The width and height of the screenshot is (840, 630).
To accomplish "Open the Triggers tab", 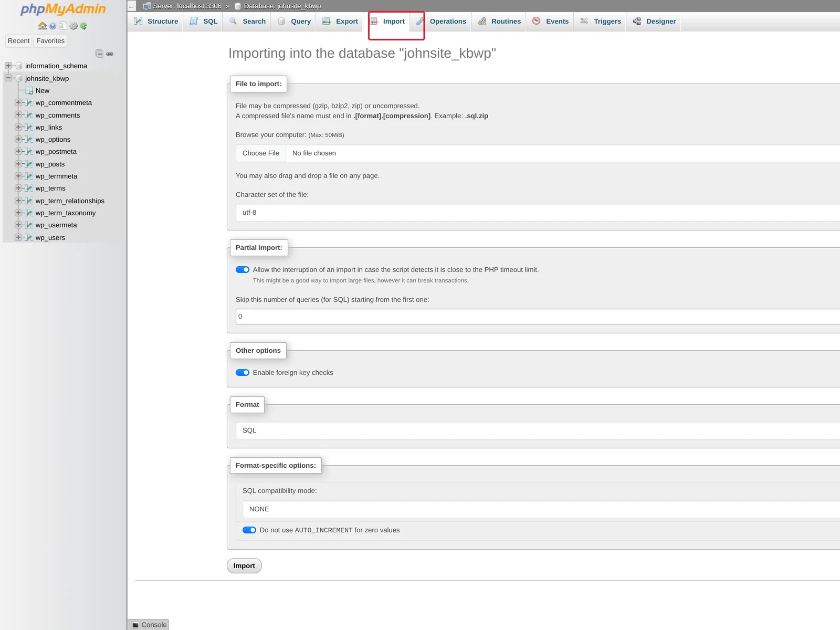I will [601, 22].
